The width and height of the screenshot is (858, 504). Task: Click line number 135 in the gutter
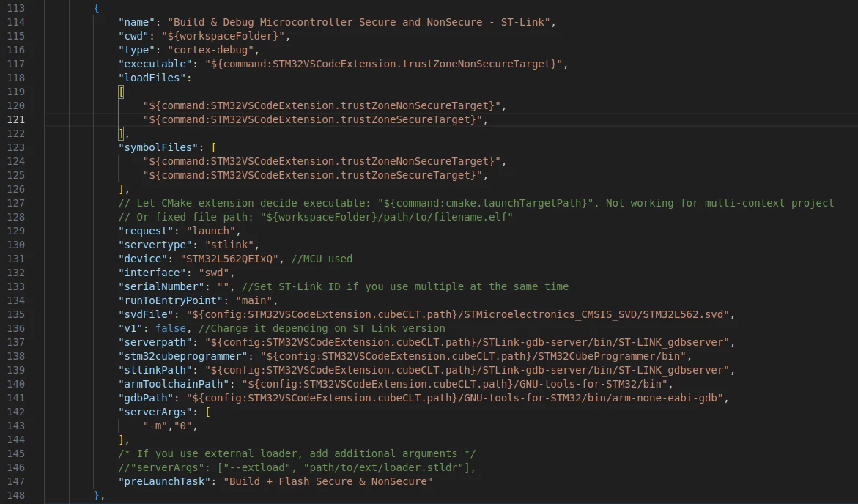[16, 315]
